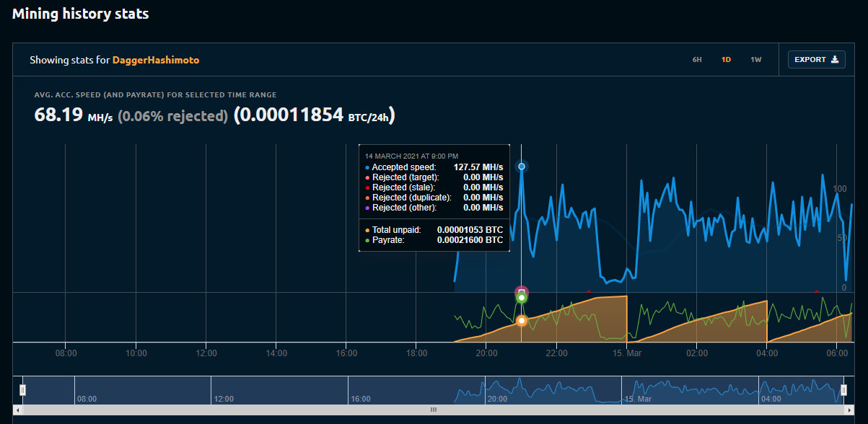
Task: Click the 18:00 time axis label
Action: 416,353
